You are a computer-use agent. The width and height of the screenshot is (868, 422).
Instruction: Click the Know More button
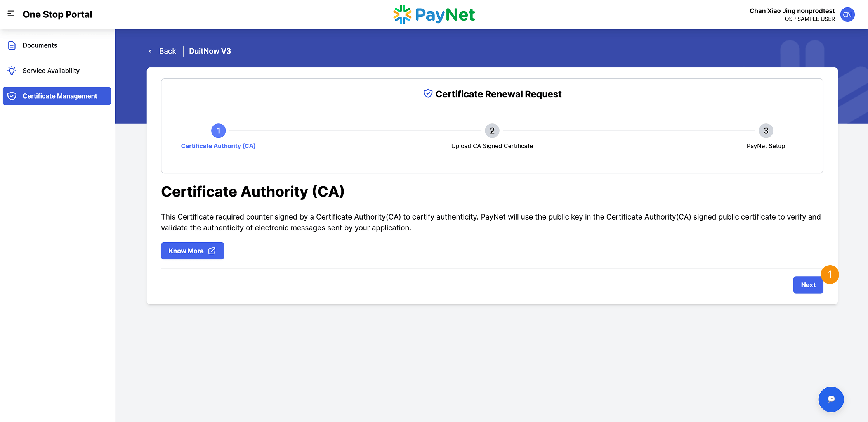(x=192, y=251)
